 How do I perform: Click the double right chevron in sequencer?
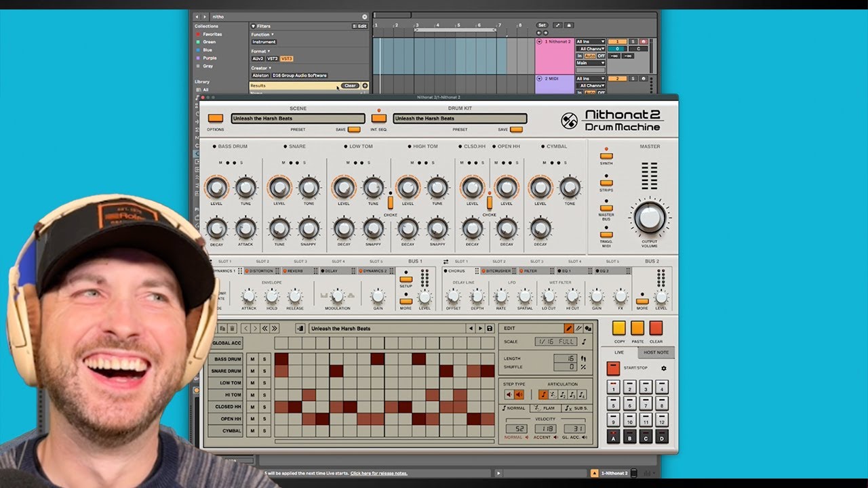coord(273,328)
